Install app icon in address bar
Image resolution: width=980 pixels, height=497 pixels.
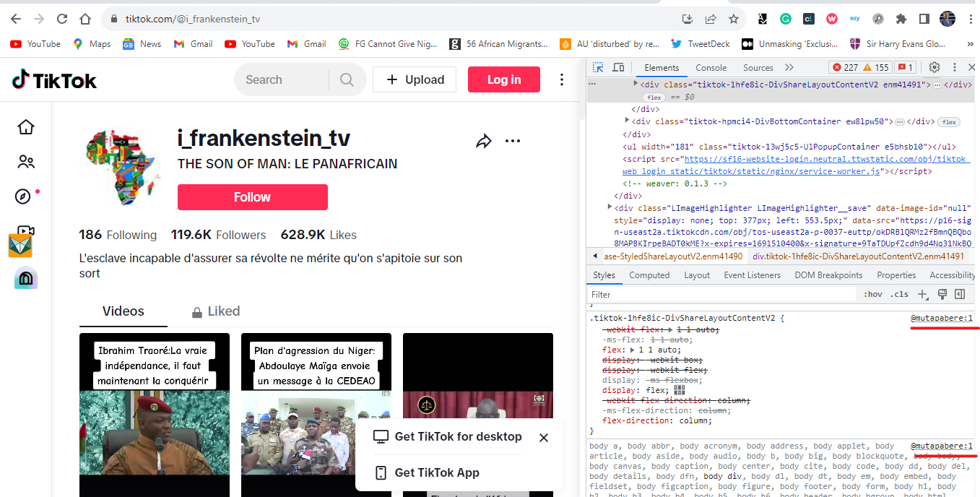point(688,19)
